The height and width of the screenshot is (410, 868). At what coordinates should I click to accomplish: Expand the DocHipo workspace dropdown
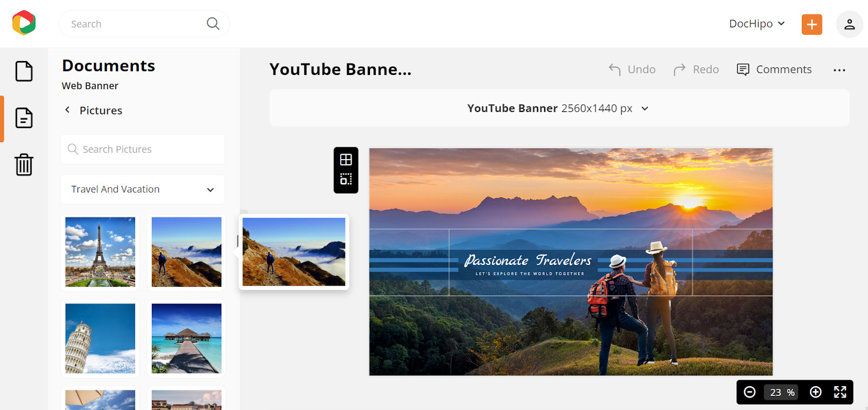click(757, 24)
